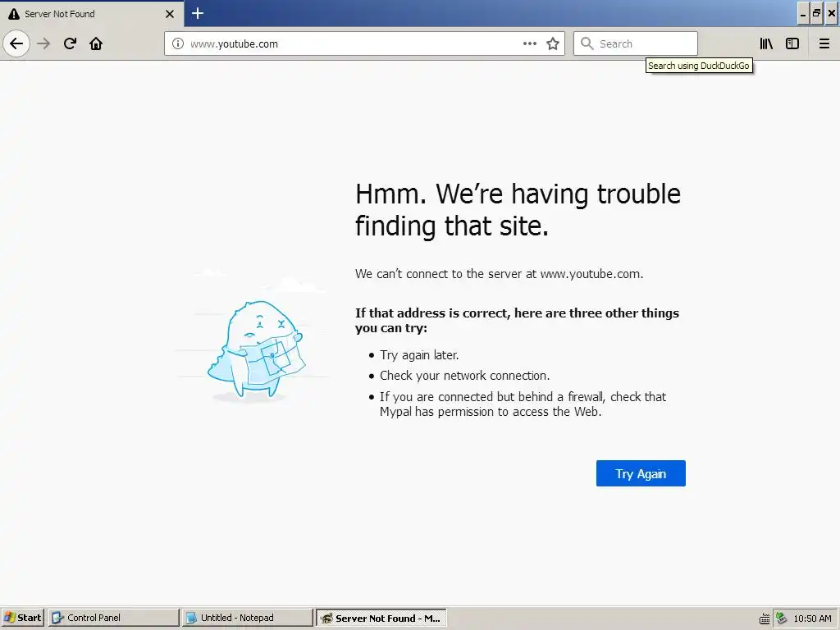The image size is (840, 630).
Task: Open the browser home page
Action: pos(96,43)
